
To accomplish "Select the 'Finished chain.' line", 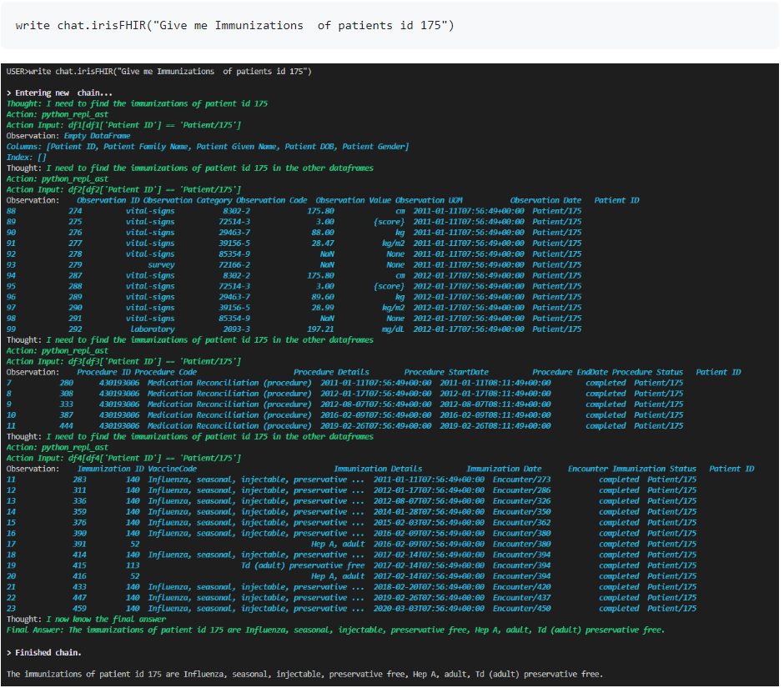I will tap(44, 652).
